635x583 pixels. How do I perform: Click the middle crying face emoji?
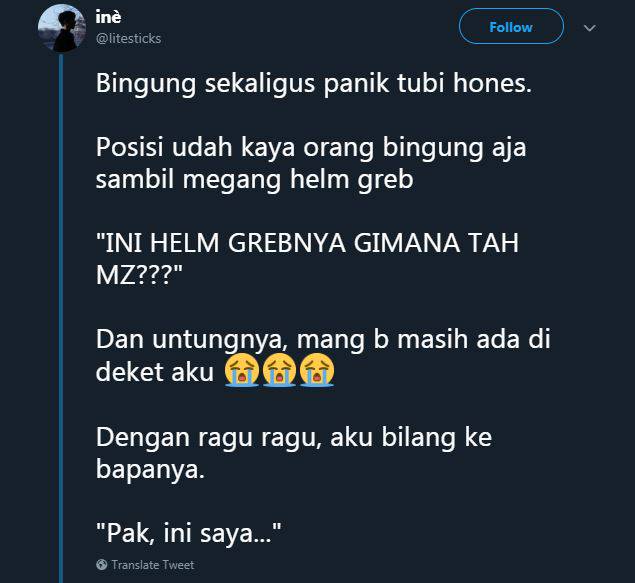pyautogui.click(x=279, y=370)
